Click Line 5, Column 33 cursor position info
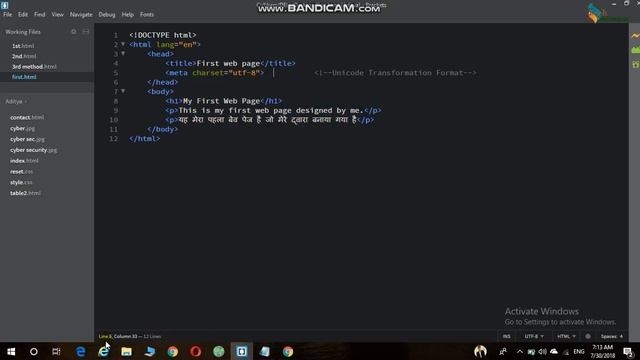 pyautogui.click(x=118, y=336)
